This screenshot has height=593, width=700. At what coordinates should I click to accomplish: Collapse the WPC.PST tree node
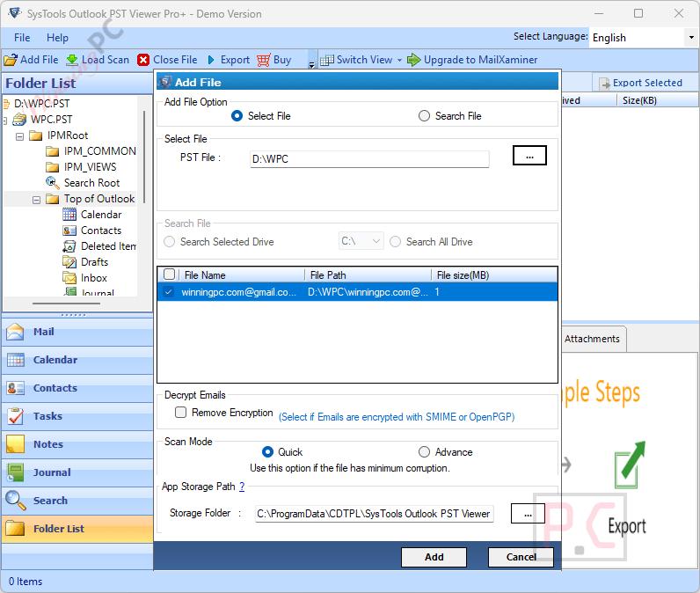[x=5, y=121]
